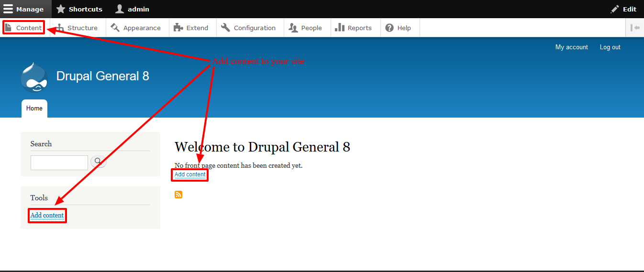Go to the Appearance section
This screenshot has height=272, width=644.
click(x=136, y=28)
